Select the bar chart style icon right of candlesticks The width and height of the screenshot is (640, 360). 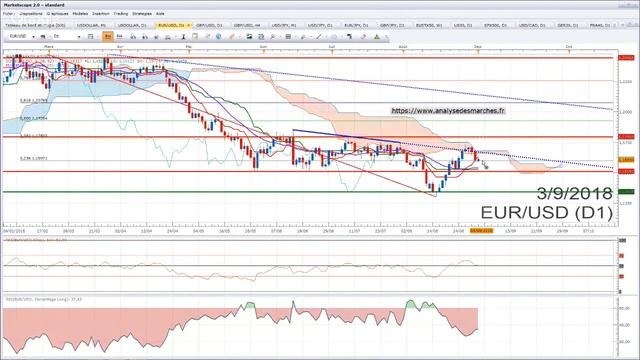pos(120,37)
